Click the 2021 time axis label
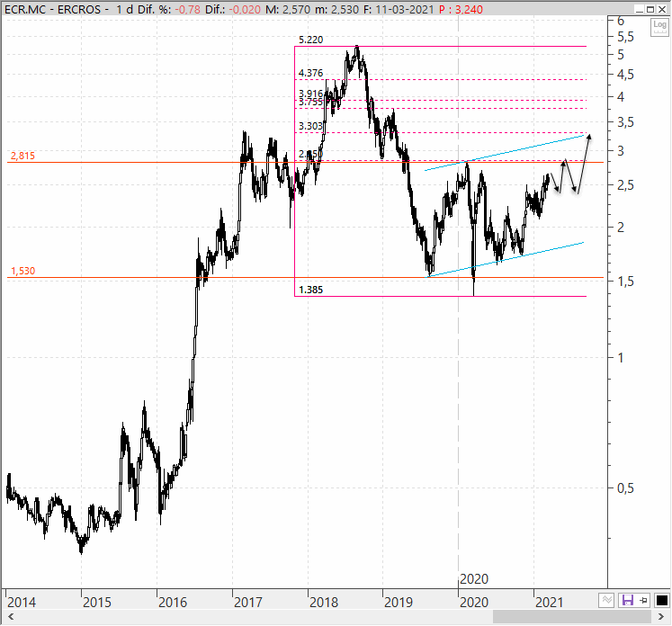The image size is (672, 626). coord(549,602)
